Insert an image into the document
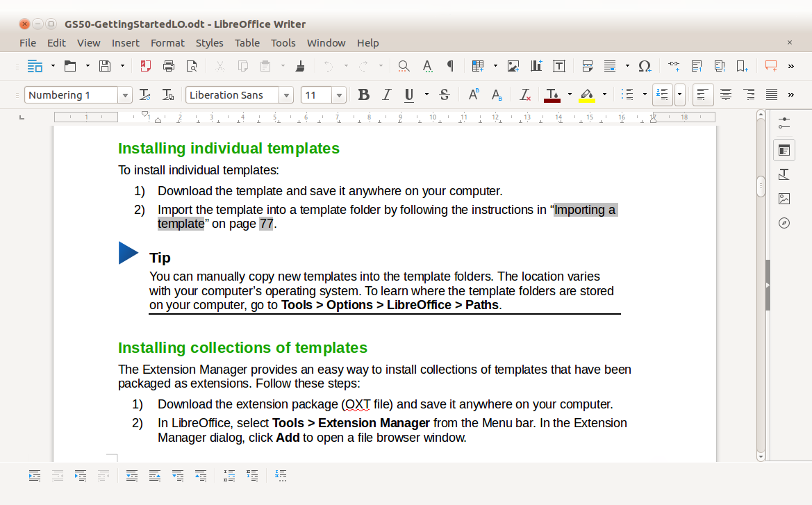This screenshot has width=812, height=505. 513,66
